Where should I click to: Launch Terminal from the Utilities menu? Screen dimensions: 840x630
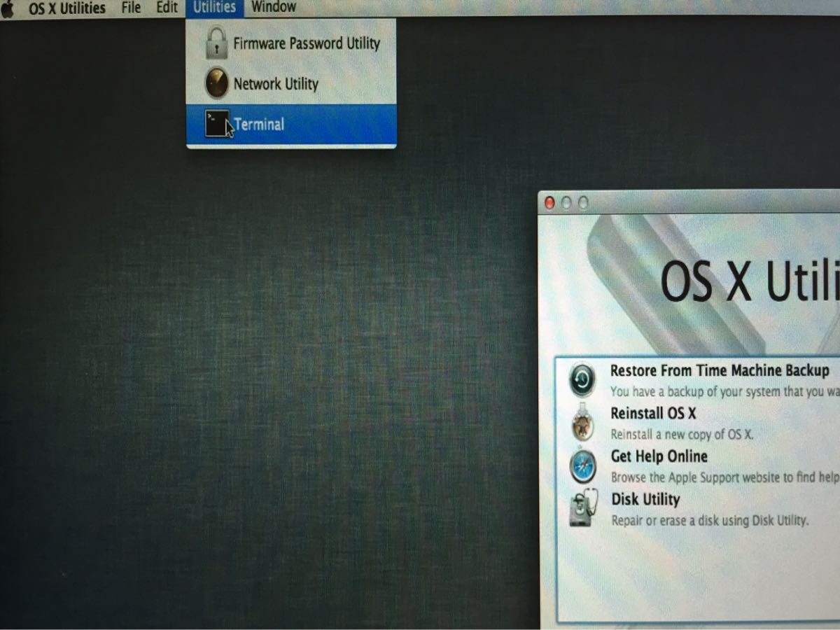[291, 125]
